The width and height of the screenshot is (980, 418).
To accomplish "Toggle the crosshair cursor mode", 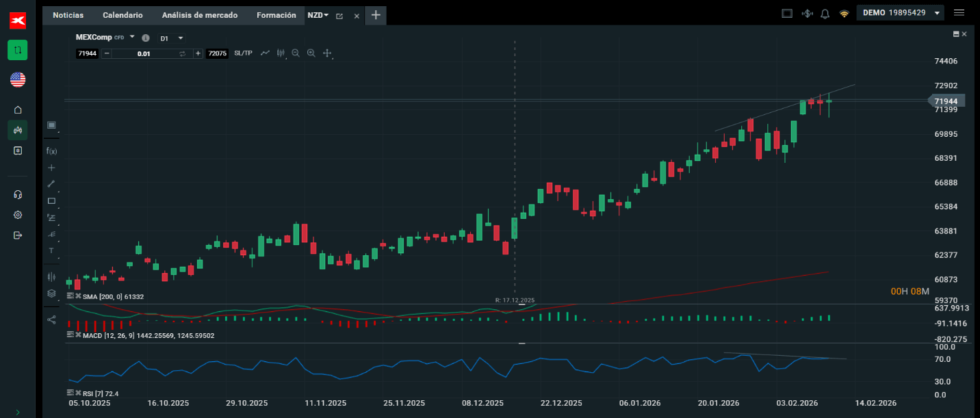I will pos(327,53).
